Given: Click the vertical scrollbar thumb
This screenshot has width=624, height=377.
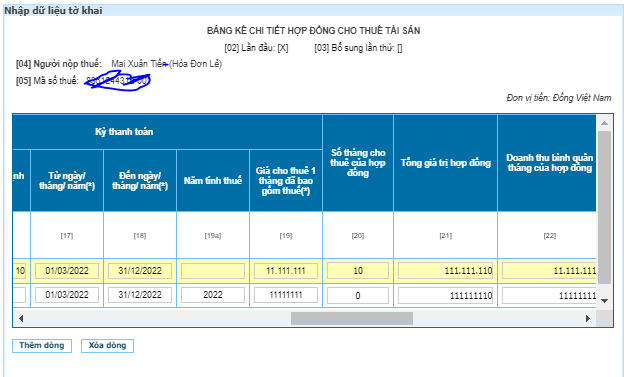Looking at the screenshot, I should (604, 207).
